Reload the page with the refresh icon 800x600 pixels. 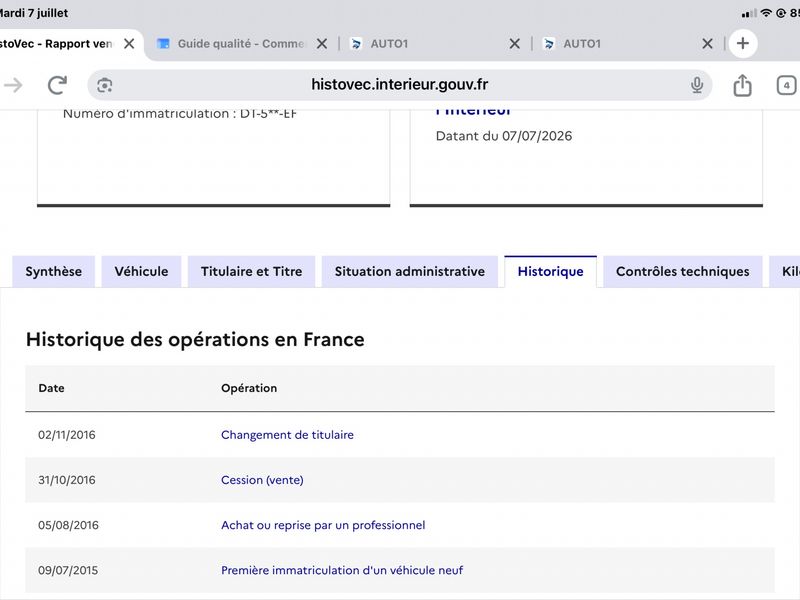coord(57,85)
